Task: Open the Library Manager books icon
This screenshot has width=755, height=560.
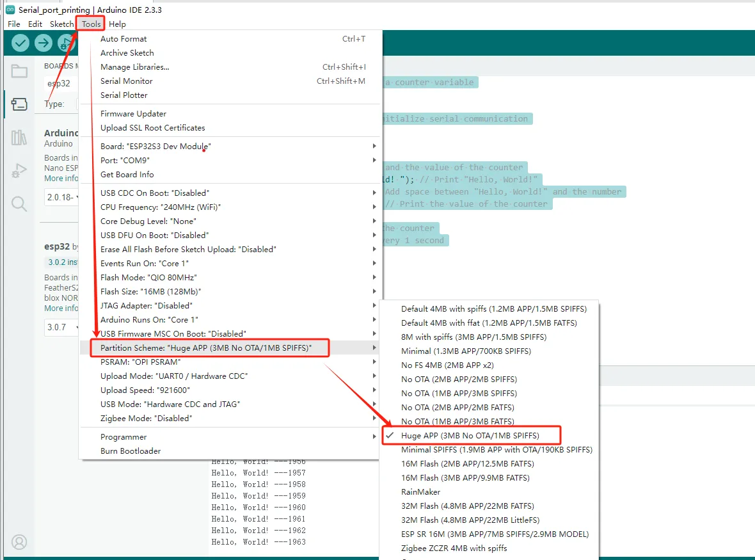Action: point(19,137)
